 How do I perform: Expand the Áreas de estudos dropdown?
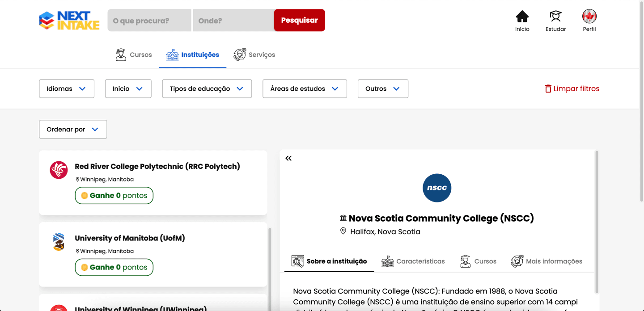[x=305, y=88]
